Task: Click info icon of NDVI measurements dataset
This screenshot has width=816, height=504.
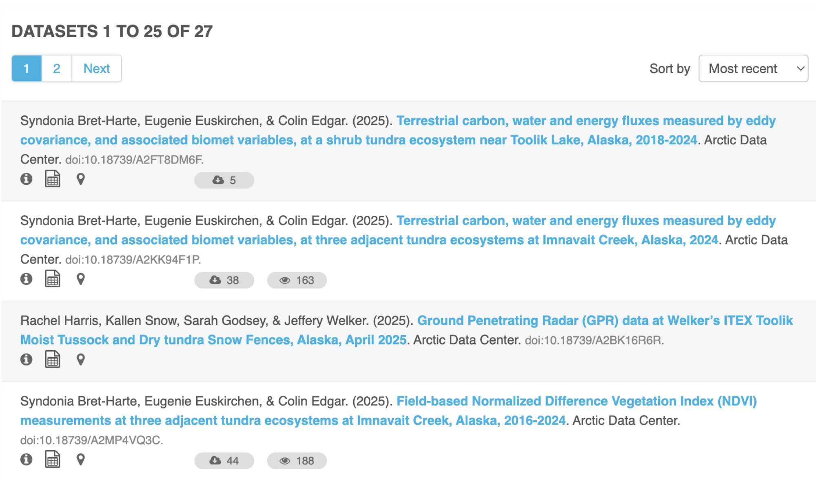Action: (x=27, y=460)
